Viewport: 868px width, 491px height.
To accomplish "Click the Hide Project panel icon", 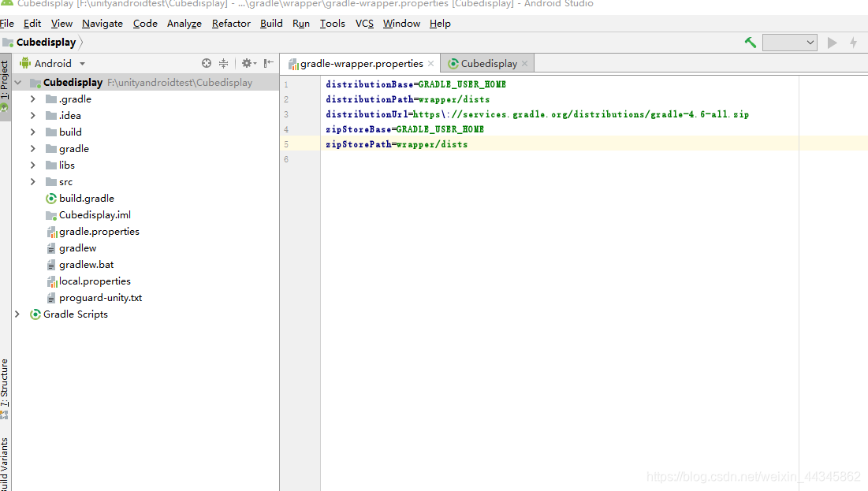I will coord(269,63).
